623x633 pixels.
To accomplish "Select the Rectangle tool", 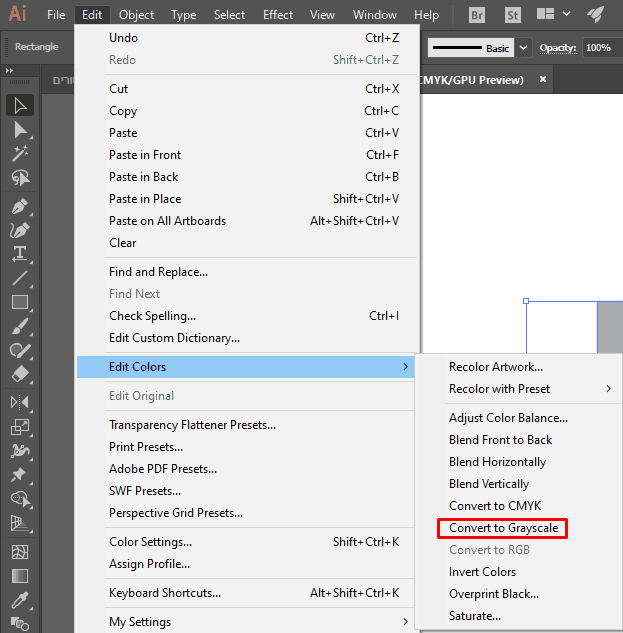I will point(20,302).
